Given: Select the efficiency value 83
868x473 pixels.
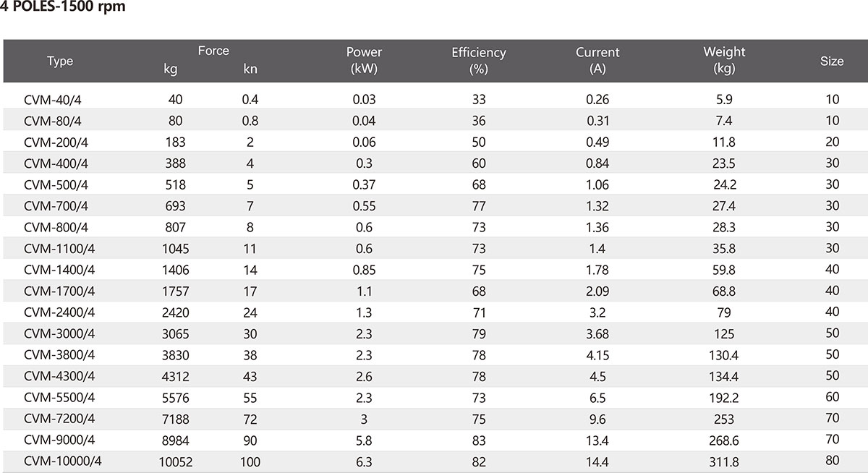Looking at the screenshot, I should (x=479, y=440).
